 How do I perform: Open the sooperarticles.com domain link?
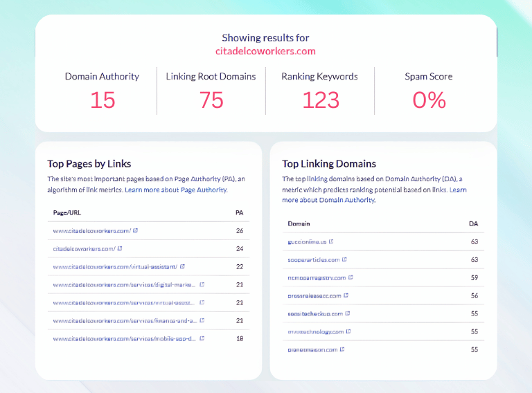pyautogui.click(x=314, y=259)
